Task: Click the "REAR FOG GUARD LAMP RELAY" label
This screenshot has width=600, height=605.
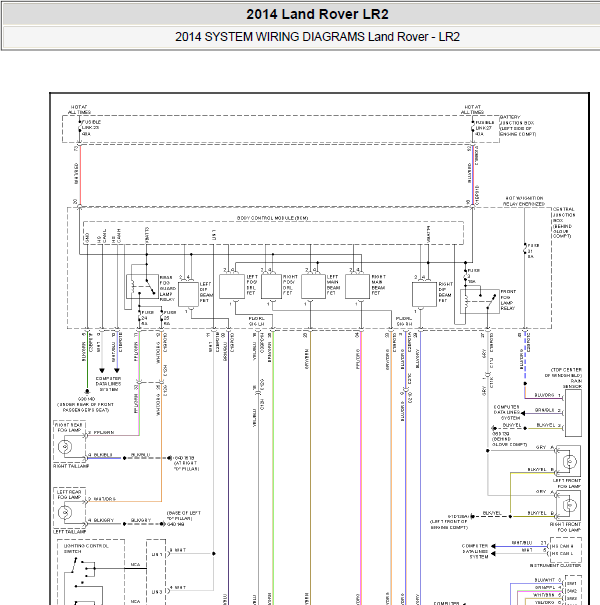Action: (168, 288)
